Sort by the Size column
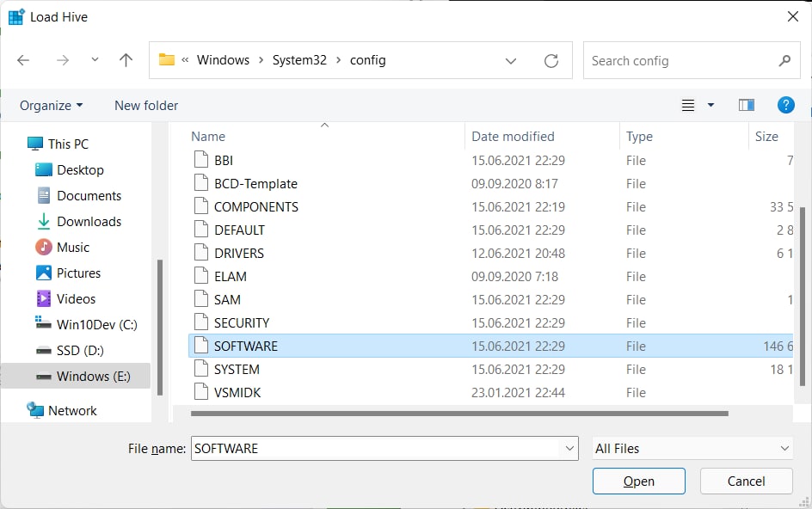Viewport: 812px width, 509px height. [x=766, y=136]
